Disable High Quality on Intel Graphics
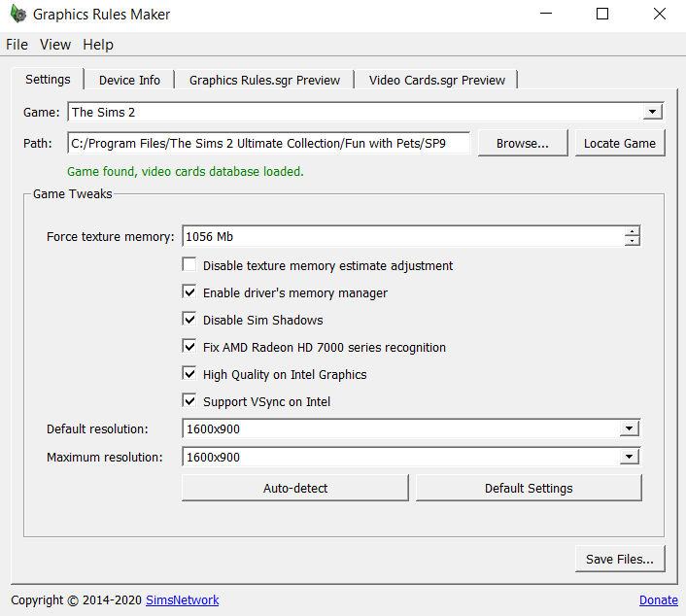Image resolution: width=686 pixels, height=616 pixels. tap(189, 374)
